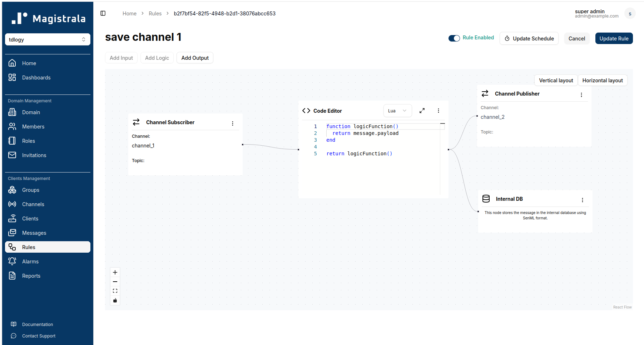Switch to Horizontal layout

point(602,80)
